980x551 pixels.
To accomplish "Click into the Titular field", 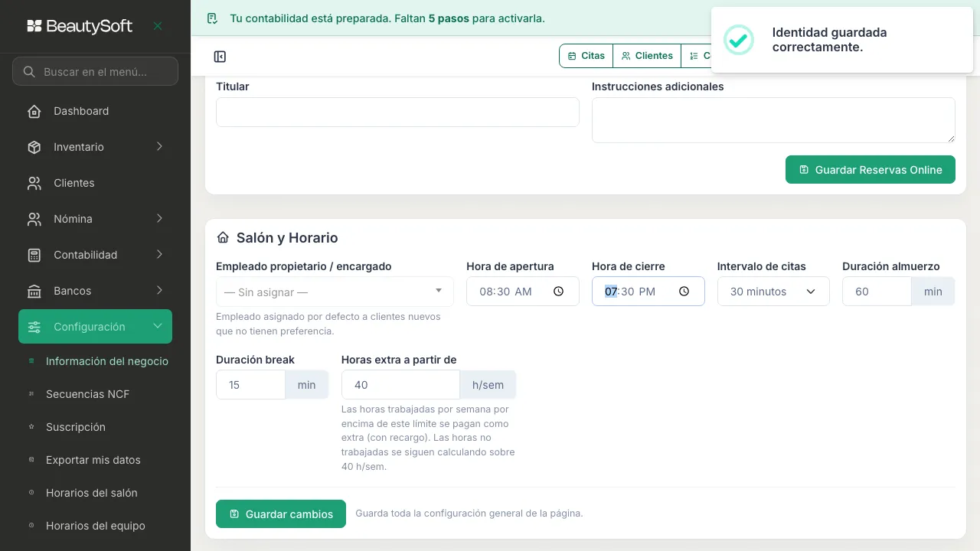I will point(397,112).
